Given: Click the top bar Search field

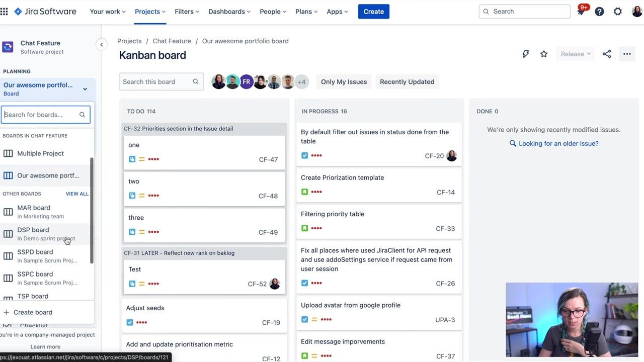Looking at the screenshot, I should [525, 12].
